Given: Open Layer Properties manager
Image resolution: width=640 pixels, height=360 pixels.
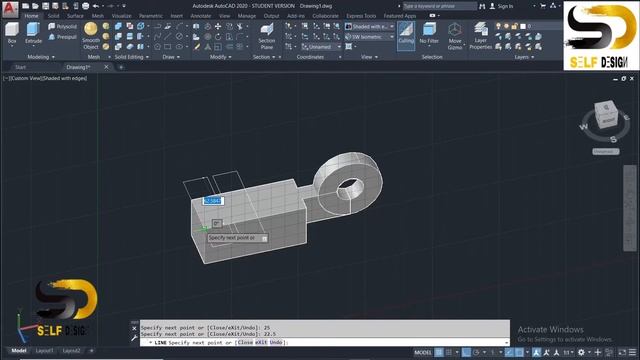Looking at the screenshot, I should click(x=481, y=36).
